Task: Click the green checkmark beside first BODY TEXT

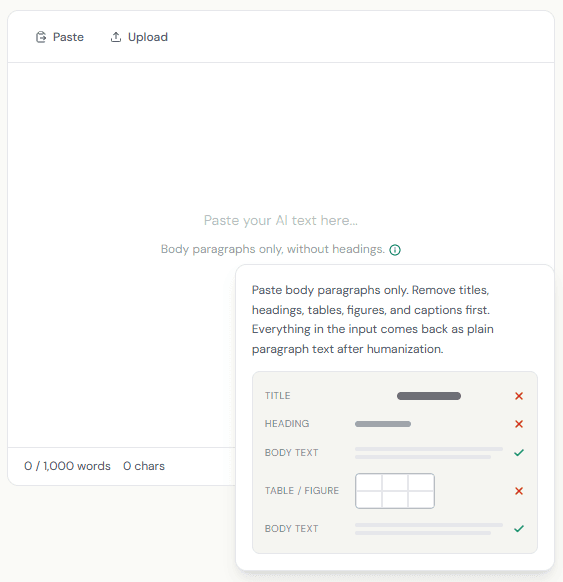Action: [x=519, y=452]
